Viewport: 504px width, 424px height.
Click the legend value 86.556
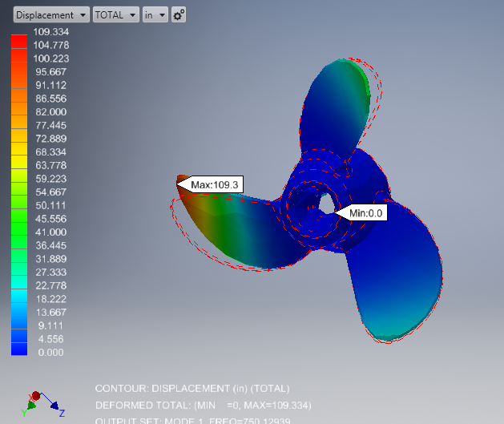click(x=51, y=99)
